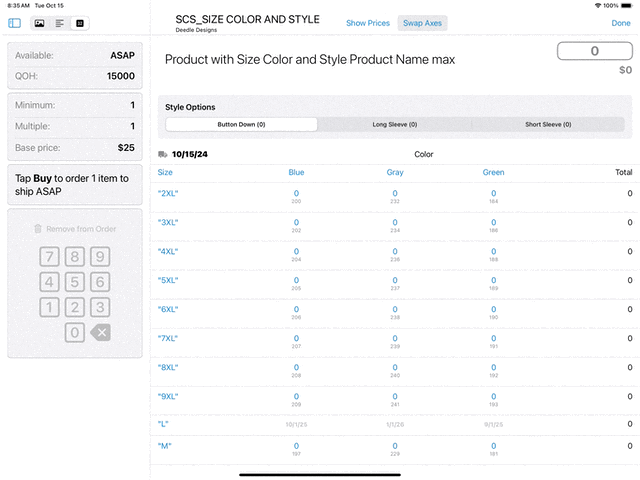Image resolution: width=640 pixels, height=480 pixels.
Task: Select the "M" size row label
Action: click(164, 446)
